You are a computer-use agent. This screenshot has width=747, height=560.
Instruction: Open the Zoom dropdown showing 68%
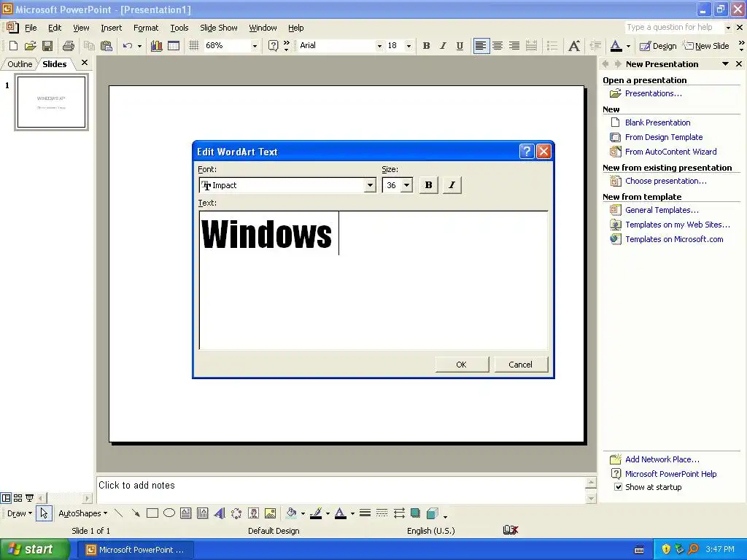255,46
